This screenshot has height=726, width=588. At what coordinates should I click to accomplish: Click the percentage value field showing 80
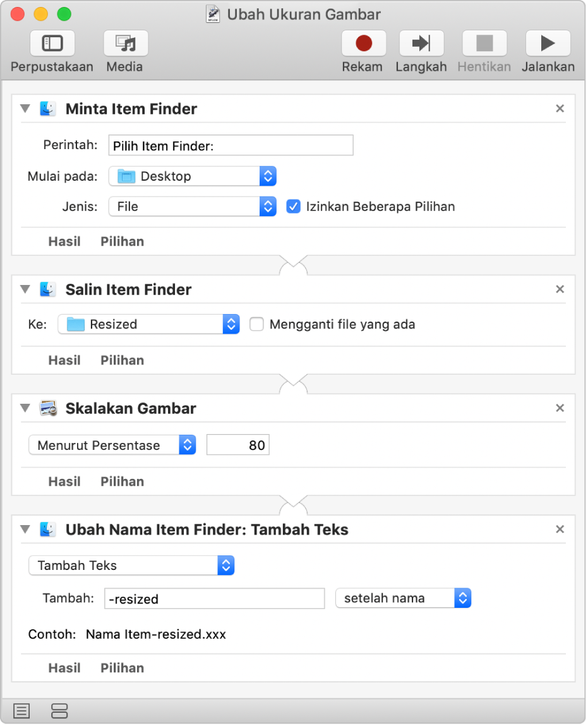(238, 445)
